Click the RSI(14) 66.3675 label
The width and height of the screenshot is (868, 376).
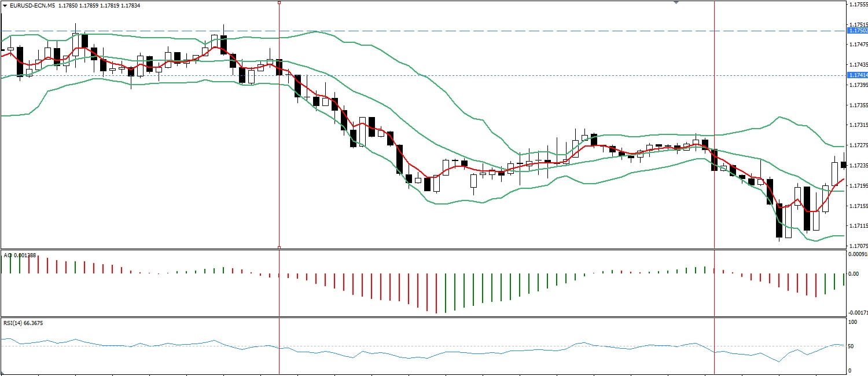tap(23, 323)
